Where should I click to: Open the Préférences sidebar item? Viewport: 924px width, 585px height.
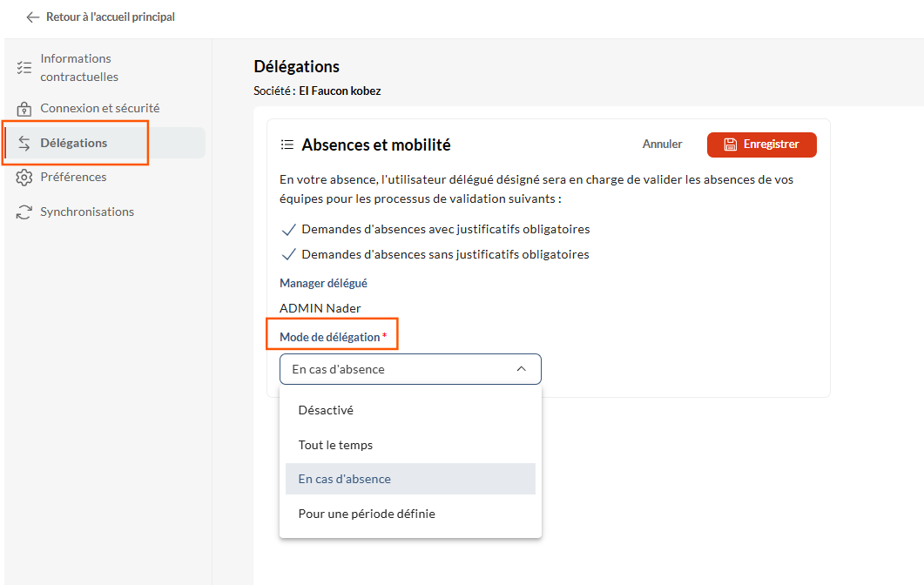point(73,178)
